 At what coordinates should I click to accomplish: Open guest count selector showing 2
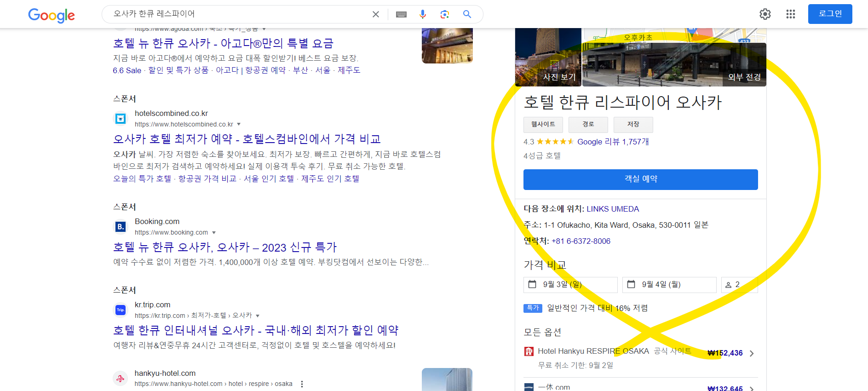pyautogui.click(x=740, y=285)
